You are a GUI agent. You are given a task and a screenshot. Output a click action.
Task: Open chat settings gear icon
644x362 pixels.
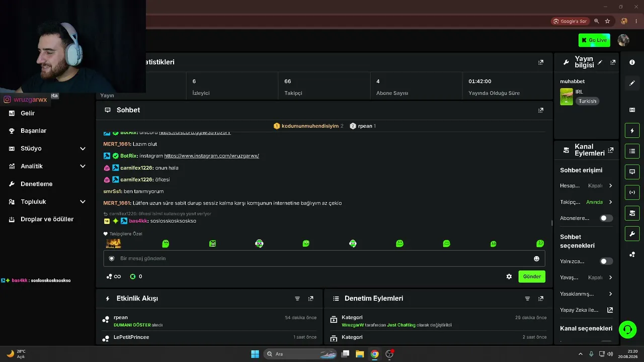509,277
